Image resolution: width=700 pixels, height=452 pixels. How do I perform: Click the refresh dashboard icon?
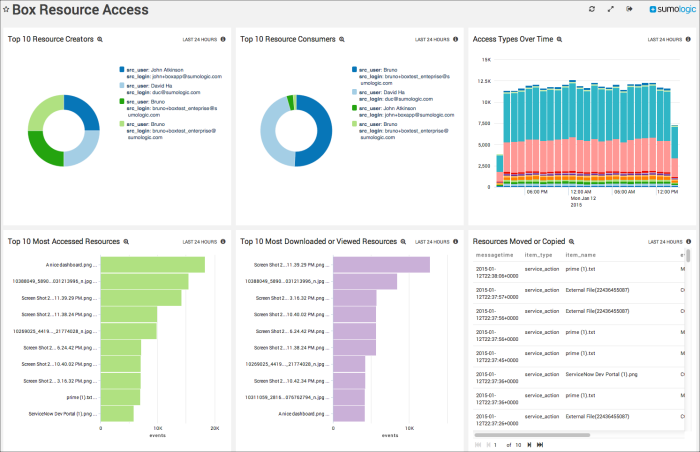point(593,9)
